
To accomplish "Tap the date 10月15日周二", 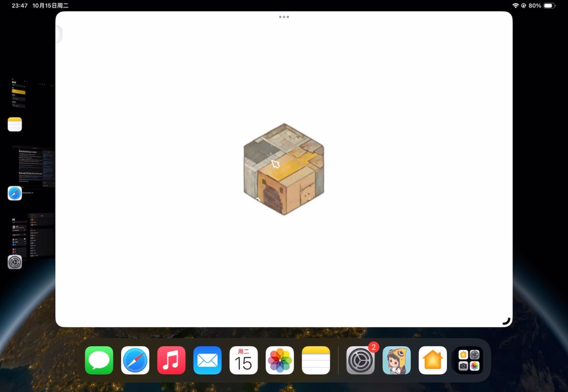I will coord(50,5).
